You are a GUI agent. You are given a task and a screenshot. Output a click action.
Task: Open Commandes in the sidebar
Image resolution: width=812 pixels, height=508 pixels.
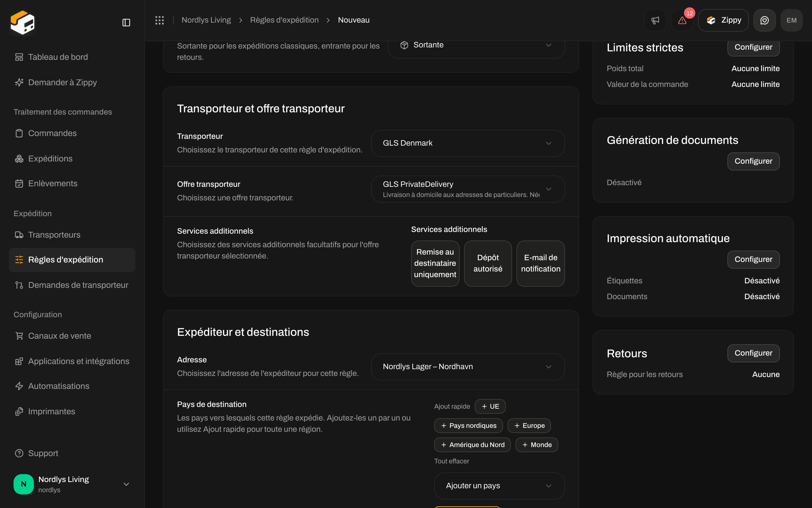[x=72, y=133]
